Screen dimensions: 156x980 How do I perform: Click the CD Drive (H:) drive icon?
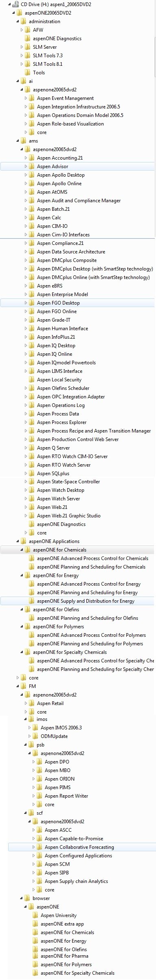pos(15,4)
